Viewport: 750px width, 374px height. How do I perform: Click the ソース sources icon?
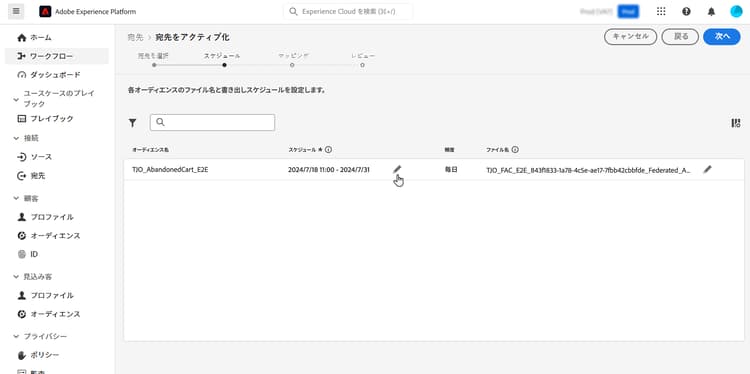[22, 157]
